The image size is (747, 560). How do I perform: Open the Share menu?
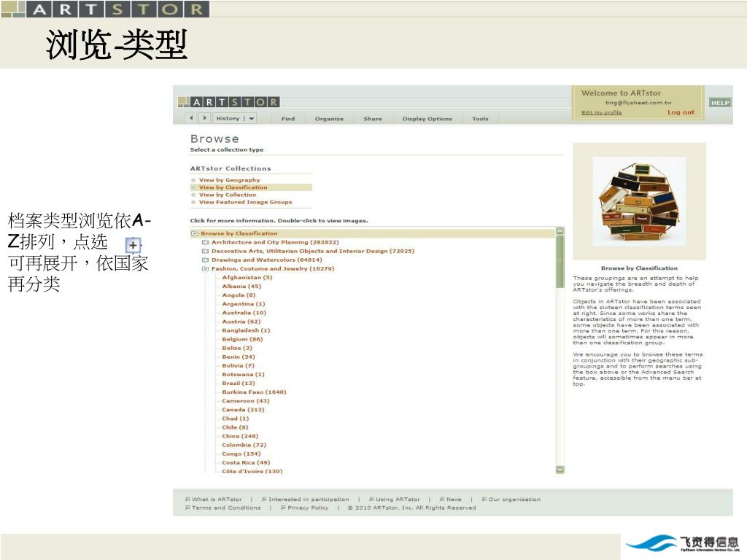pyautogui.click(x=373, y=119)
